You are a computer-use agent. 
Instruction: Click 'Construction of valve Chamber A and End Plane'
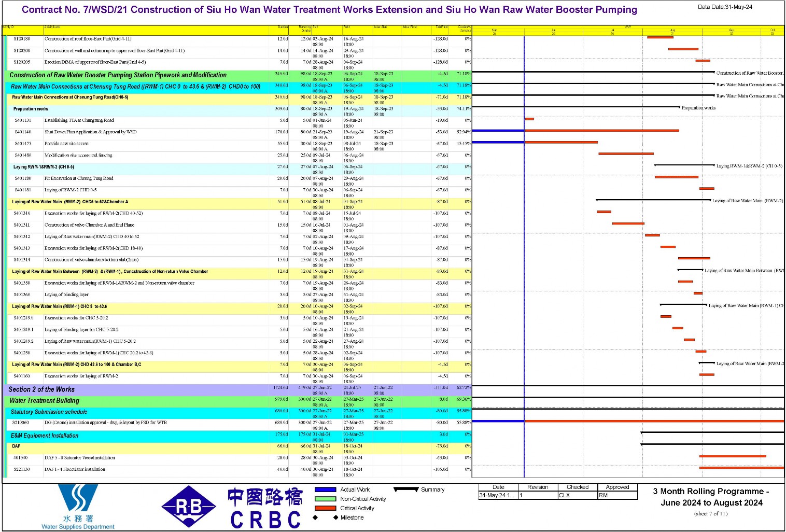coord(89,225)
